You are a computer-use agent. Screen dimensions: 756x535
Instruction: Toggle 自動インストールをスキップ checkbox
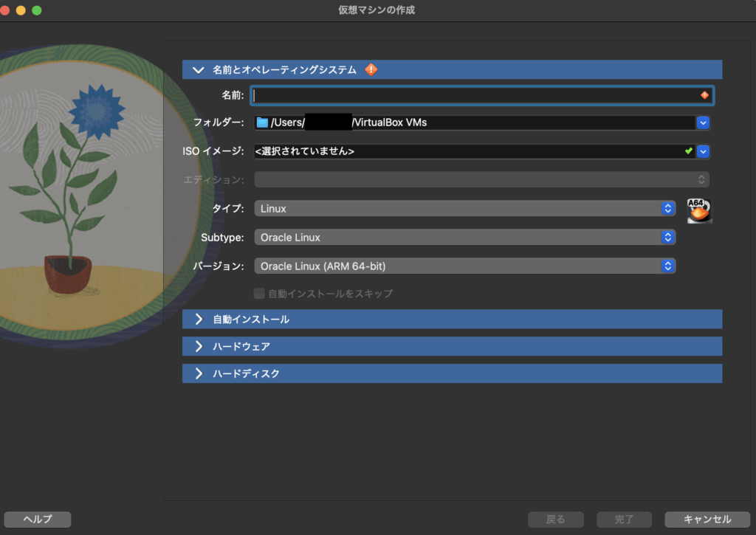click(259, 294)
